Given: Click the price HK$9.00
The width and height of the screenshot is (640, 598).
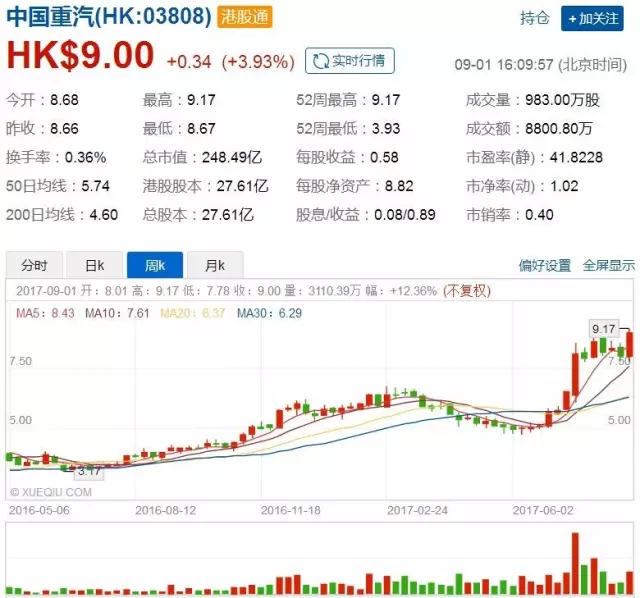Looking at the screenshot, I should (x=80, y=55).
